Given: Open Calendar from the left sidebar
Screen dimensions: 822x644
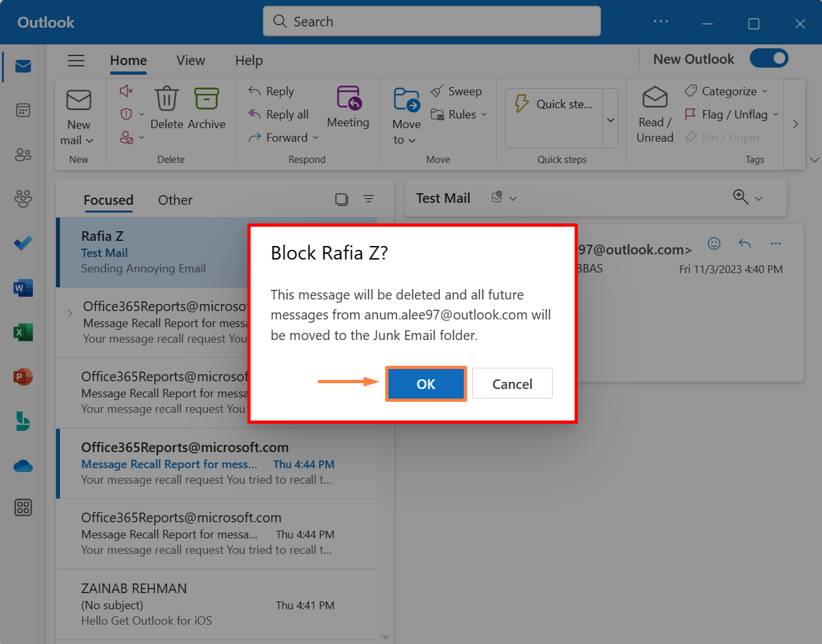Looking at the screenshot, I should [23, 111].
